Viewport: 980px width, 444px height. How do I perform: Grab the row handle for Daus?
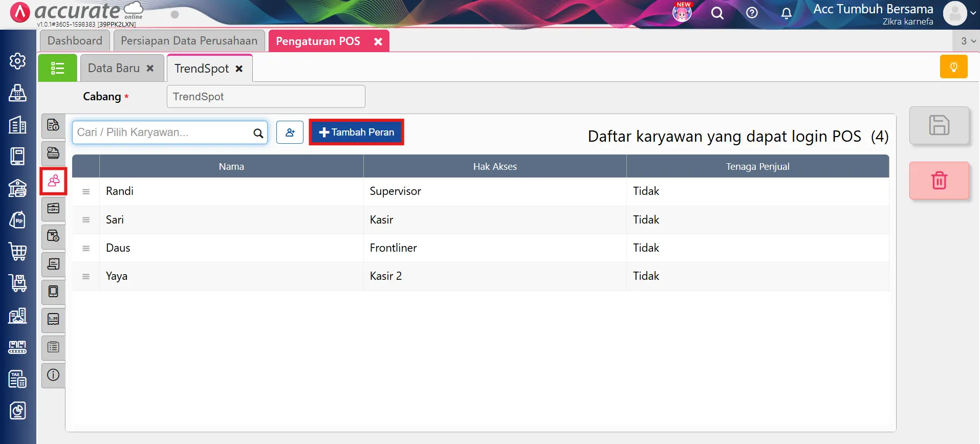[x=86, y=249]
